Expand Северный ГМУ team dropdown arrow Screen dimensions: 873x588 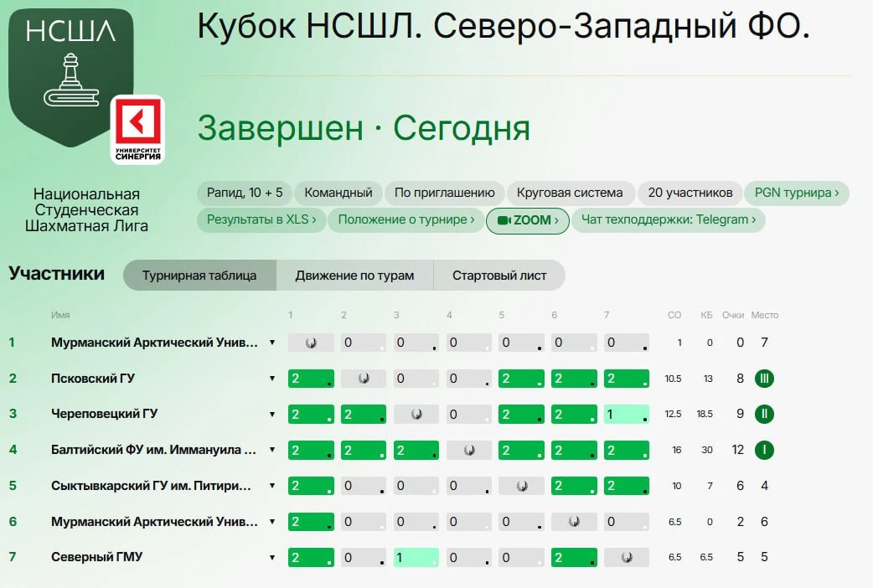[x=272, y=557]
